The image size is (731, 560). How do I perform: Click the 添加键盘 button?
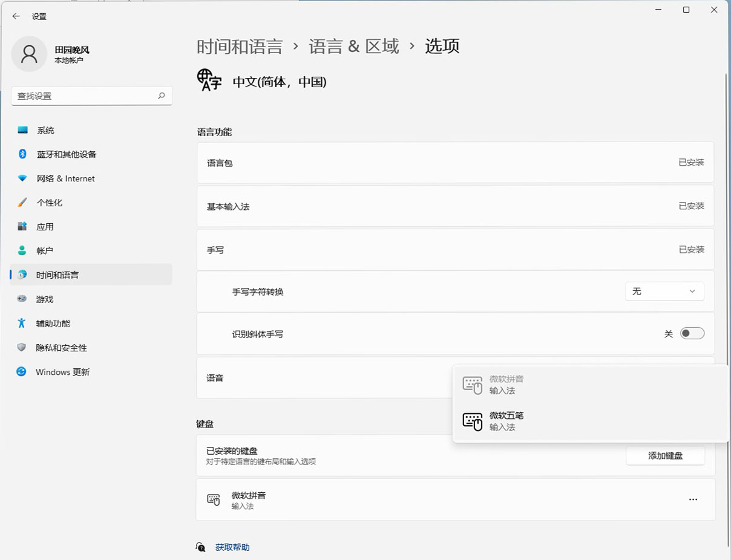665,455
